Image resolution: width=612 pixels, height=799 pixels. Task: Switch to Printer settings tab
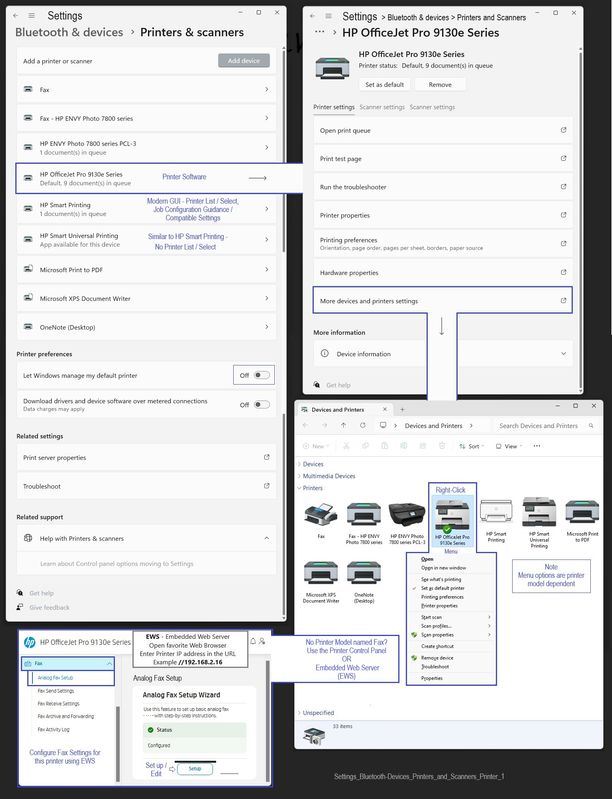pyautogui.click(x=334, y=107)
